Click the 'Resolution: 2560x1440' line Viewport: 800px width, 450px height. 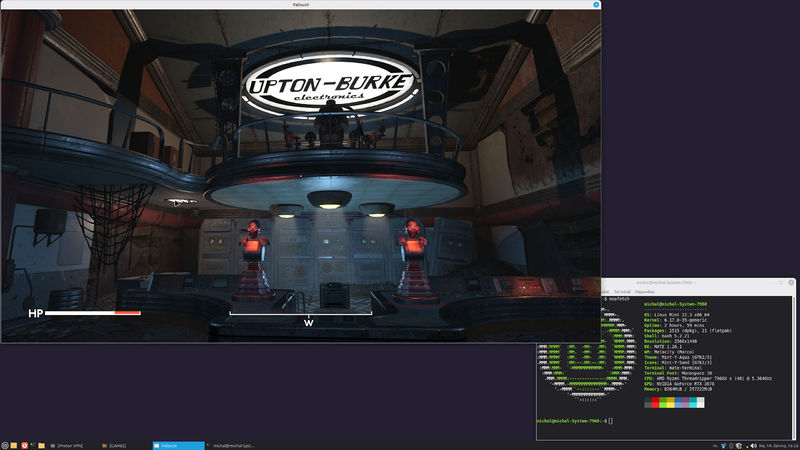click(x=669, y=341)
